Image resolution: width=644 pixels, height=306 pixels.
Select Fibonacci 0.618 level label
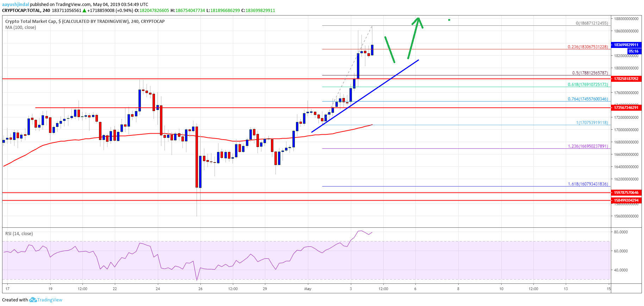click(x=588, y=85)
